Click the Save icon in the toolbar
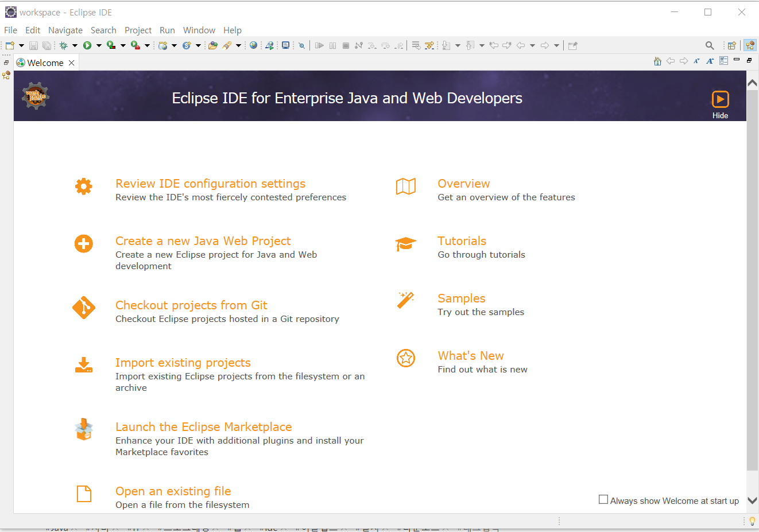Image resolution: width=759 pixels, height=532 pixels. tap(33, 45)
